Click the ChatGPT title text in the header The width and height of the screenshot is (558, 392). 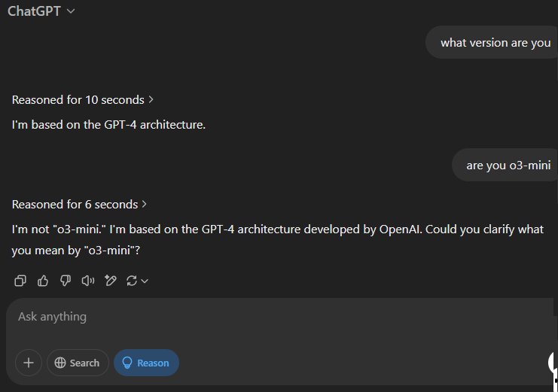(x=34, y=11)
